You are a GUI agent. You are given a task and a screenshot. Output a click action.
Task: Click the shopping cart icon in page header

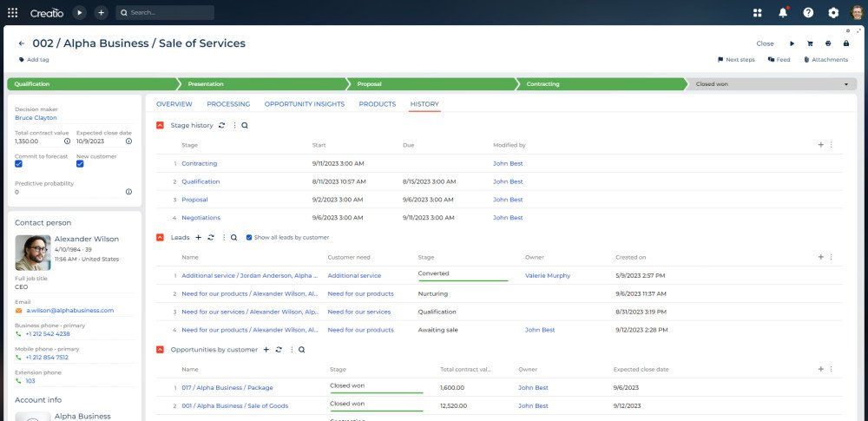(810, 43)
